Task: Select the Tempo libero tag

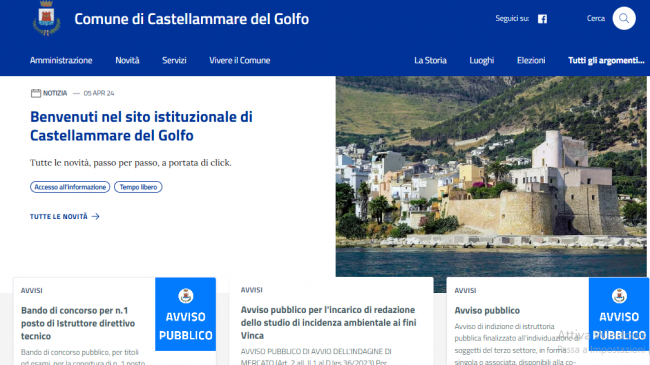Action: pyautogui.click(x=138, y=187)
